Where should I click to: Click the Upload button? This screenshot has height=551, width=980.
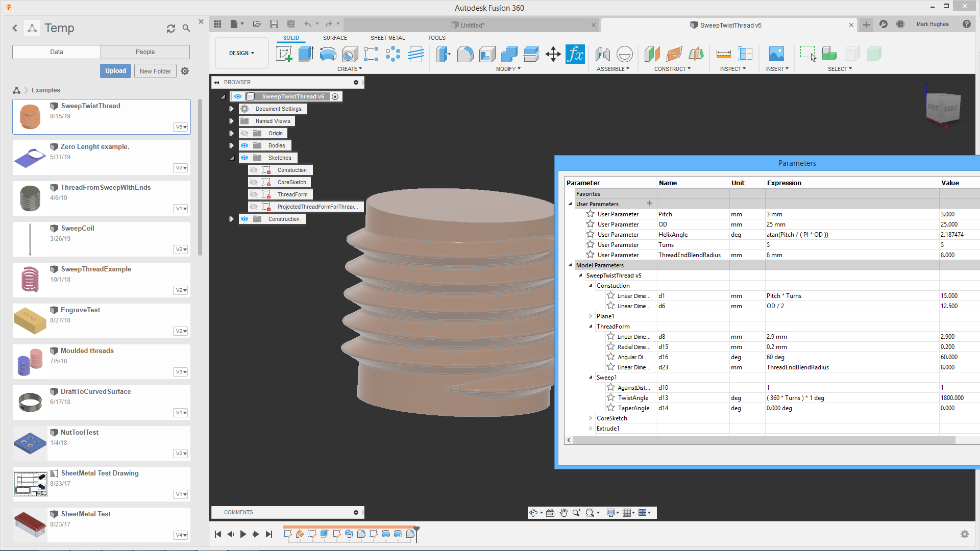point(115,71)
